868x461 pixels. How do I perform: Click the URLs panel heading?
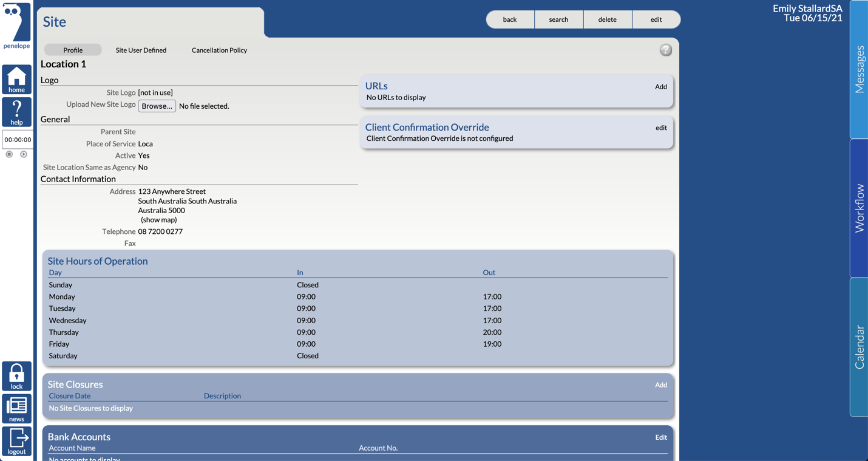[x=376, y=86]
